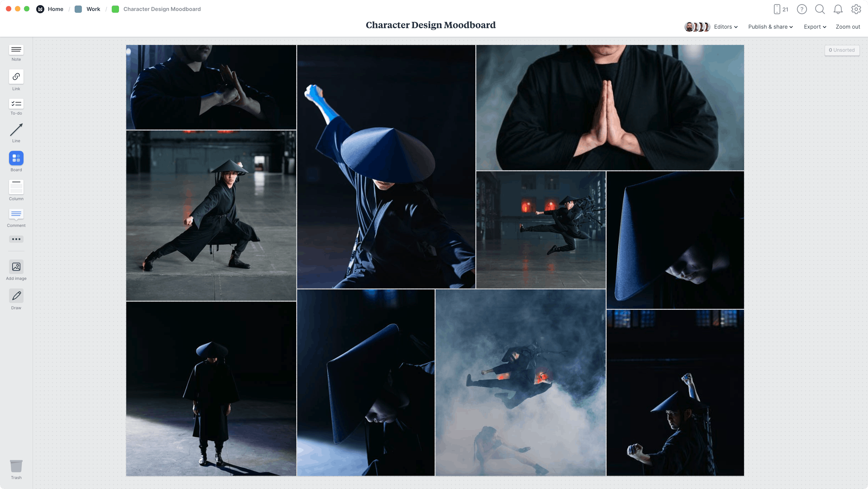Click the Zoom out button

848,26
